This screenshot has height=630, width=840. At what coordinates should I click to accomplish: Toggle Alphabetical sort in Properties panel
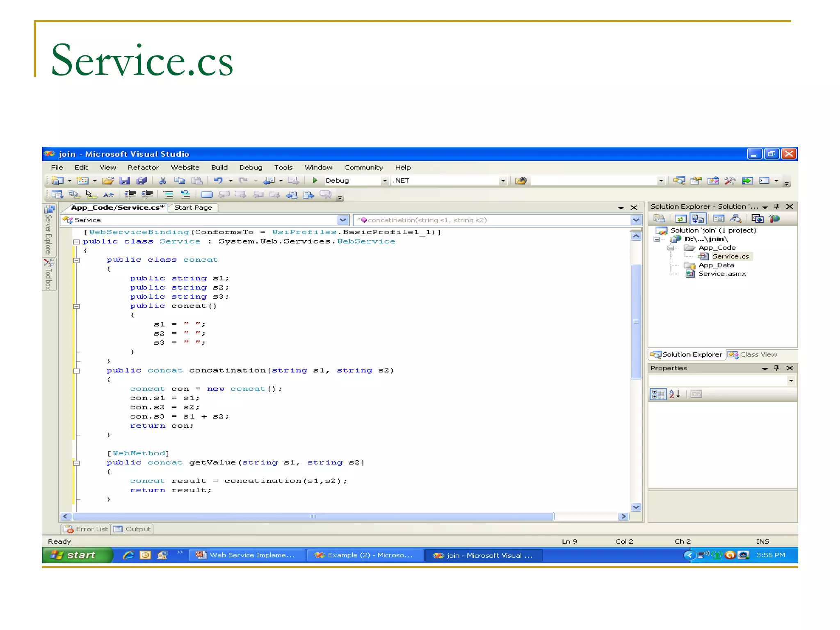click(x=675, y=394)
